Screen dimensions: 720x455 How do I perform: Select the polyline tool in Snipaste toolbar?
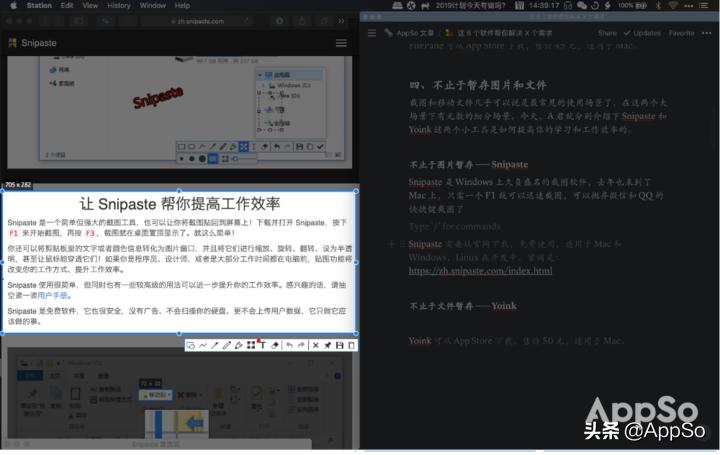203,346
